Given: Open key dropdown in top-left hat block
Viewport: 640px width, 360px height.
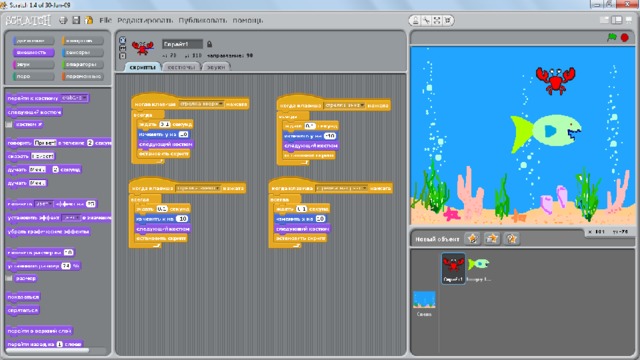Looking at the screenshot, I should pyautogui.click(x=202, y=104).
